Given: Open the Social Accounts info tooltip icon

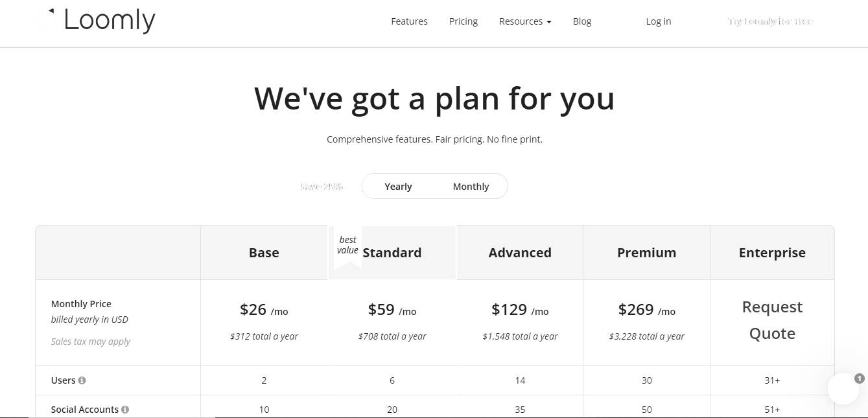Looking at the screenshot, I should point(126,409).
